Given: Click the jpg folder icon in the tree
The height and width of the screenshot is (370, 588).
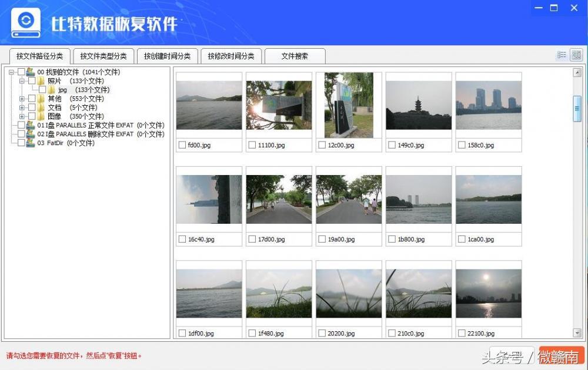Looking at the screenshot, I should coord(52,90).
